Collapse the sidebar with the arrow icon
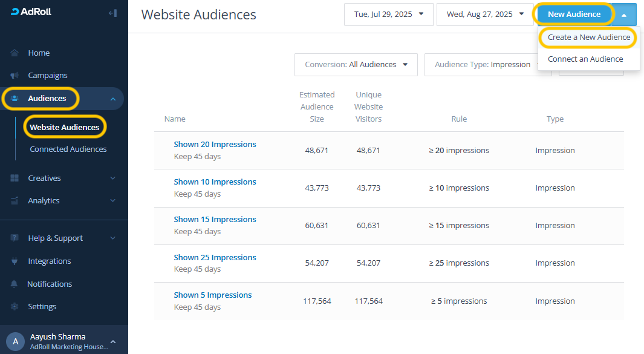This screenshot has height=354, width=644. click(112, 13)
